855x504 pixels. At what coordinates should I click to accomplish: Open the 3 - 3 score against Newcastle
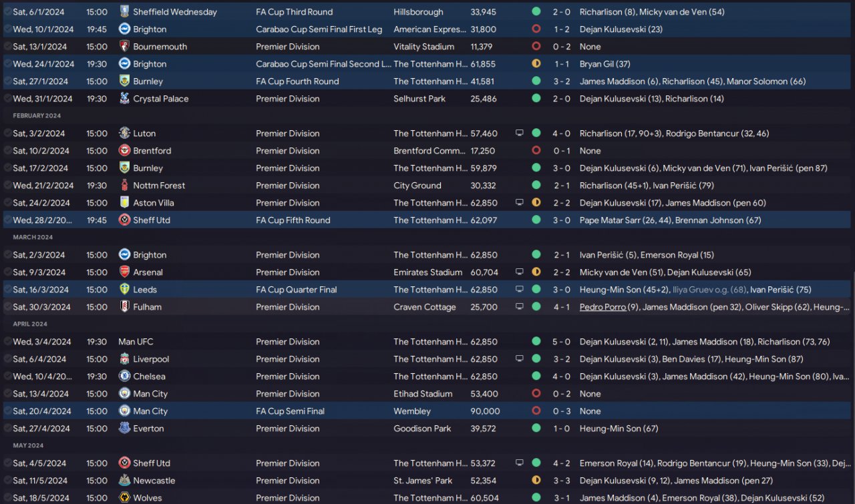coord(562,481)
